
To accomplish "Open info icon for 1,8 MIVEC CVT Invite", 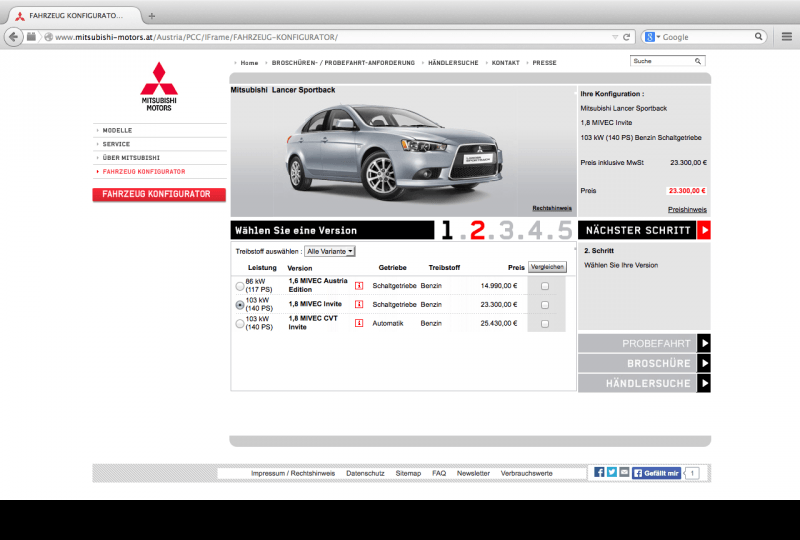I will point(359,323).
